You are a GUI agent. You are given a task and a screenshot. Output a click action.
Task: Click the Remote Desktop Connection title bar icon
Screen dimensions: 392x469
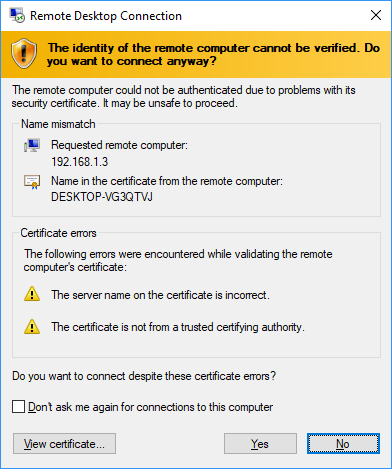click(x=17, y=16)
